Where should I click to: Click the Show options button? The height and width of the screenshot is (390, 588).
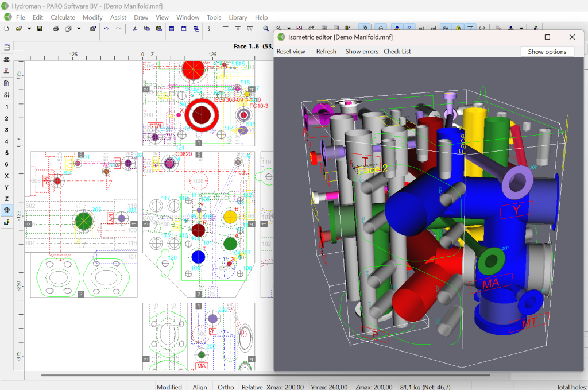547,52
